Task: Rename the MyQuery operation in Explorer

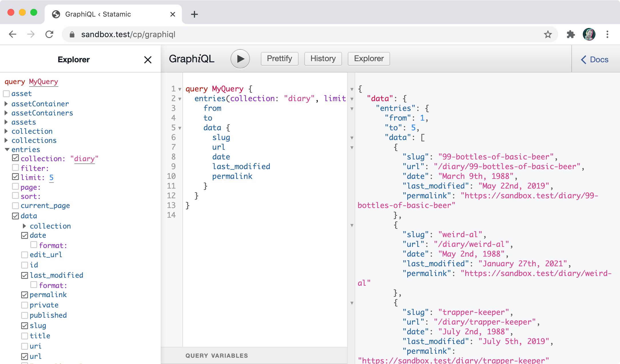Action: [x=43, y=82]
